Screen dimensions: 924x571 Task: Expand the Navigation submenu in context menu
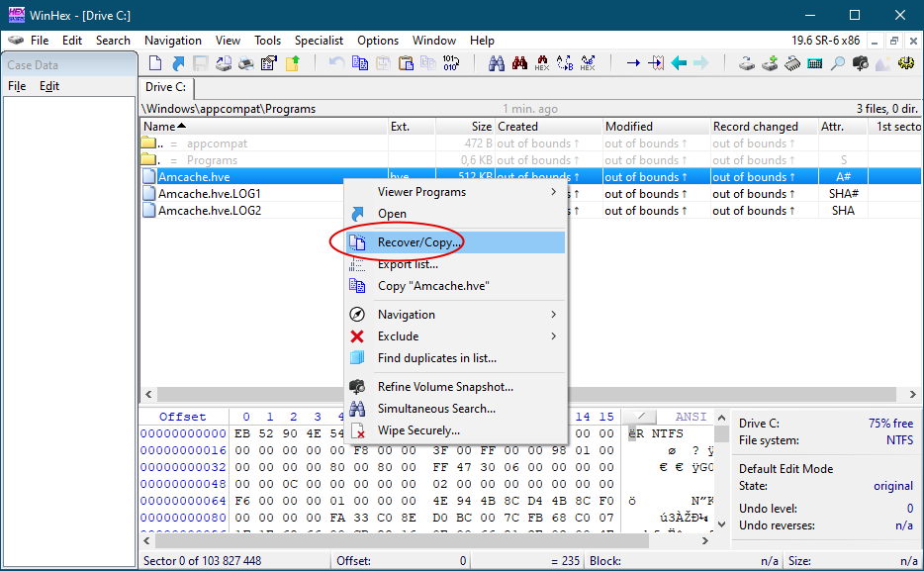coord(455,315)
